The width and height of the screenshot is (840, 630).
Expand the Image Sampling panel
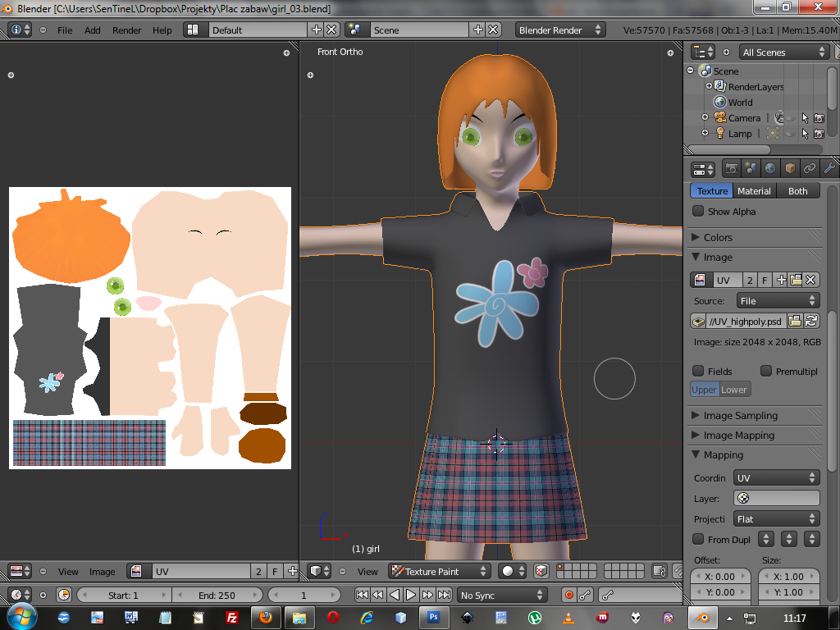(739, 415)
